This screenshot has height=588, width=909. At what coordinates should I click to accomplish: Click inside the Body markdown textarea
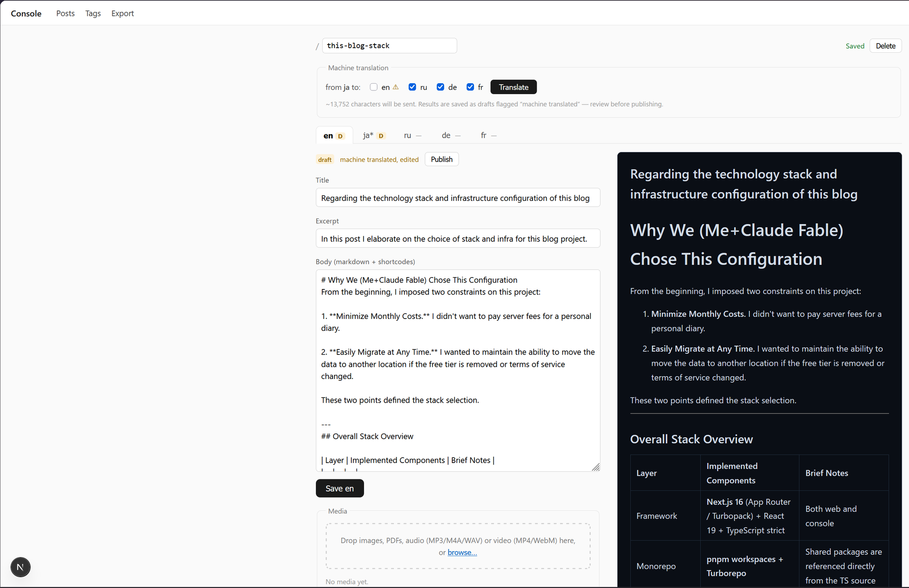[458, 370]
